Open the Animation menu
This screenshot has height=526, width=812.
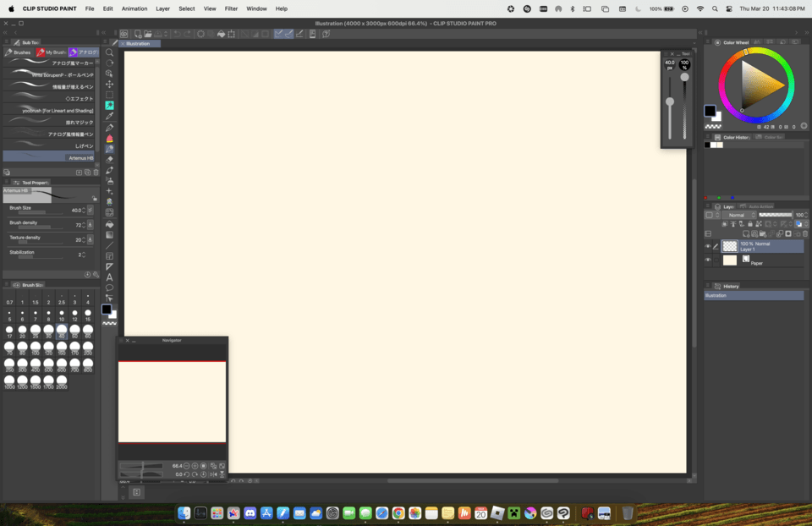(134, 8)
